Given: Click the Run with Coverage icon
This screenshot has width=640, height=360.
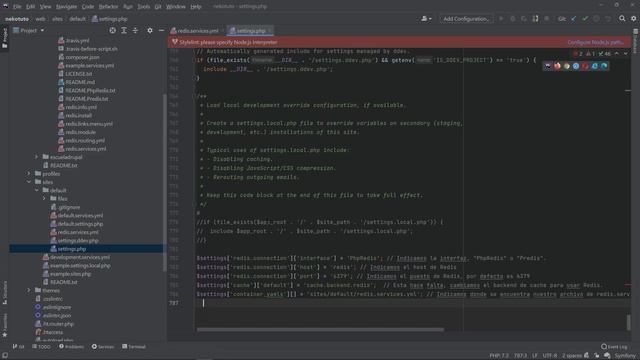Looking at the screenshot, I should [524, 19].
